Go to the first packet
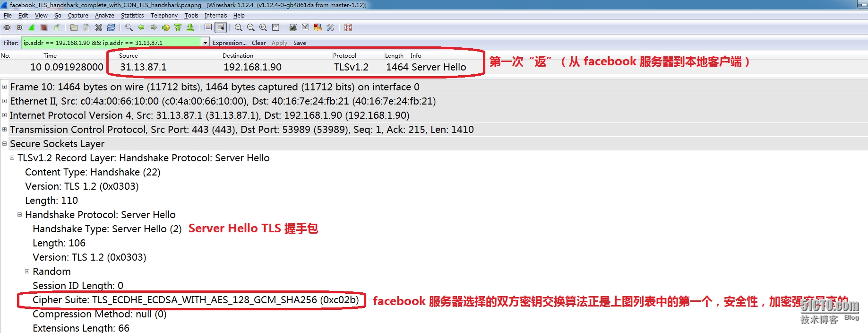This screenshot has width=868, height=333. pos(178,27)
